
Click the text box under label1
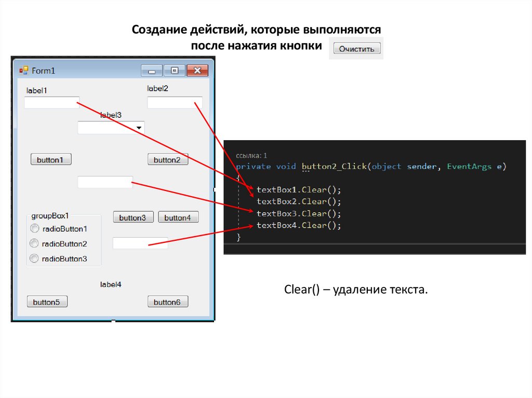pos(51,102)
